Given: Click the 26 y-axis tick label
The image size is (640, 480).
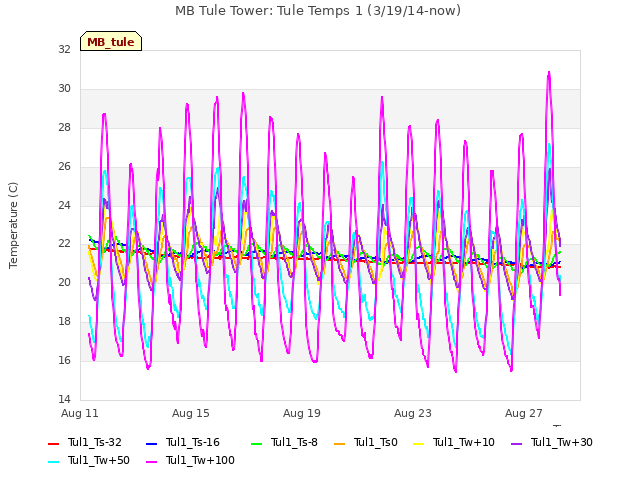Looking at the screenshot, I should [x=64, y=166].
